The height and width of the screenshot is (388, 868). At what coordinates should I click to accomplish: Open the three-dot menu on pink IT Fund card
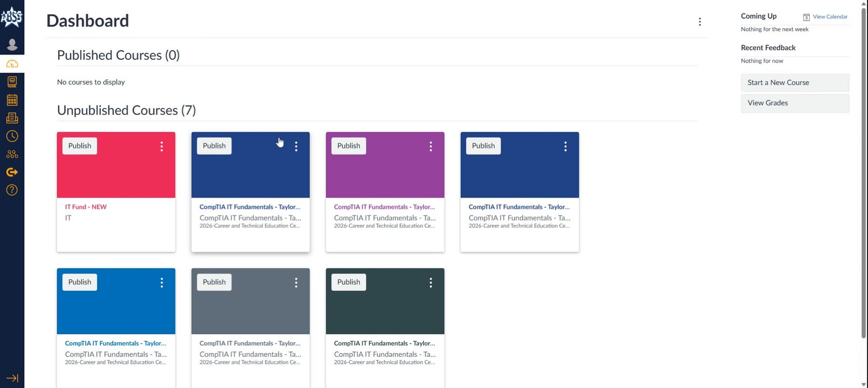(162, 146)
